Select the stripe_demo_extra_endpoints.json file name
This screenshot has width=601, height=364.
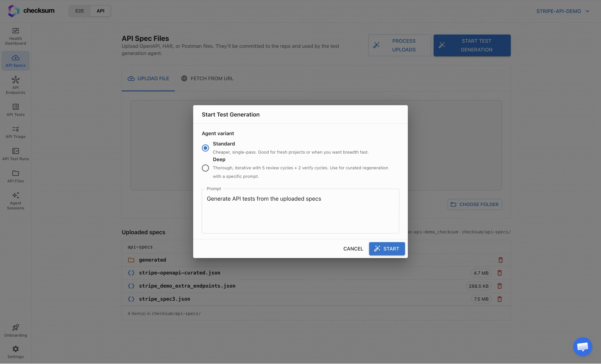(x=187, y=286)
